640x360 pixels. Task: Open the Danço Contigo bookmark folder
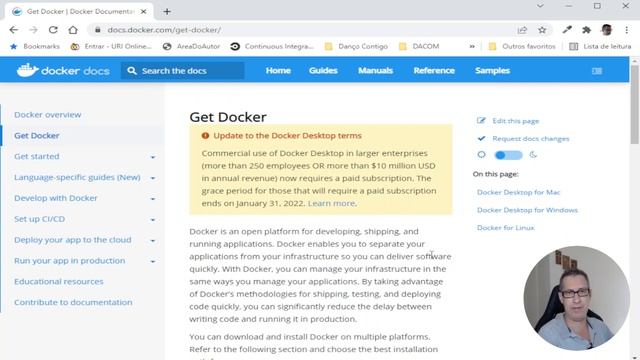[x=356, y=47]
